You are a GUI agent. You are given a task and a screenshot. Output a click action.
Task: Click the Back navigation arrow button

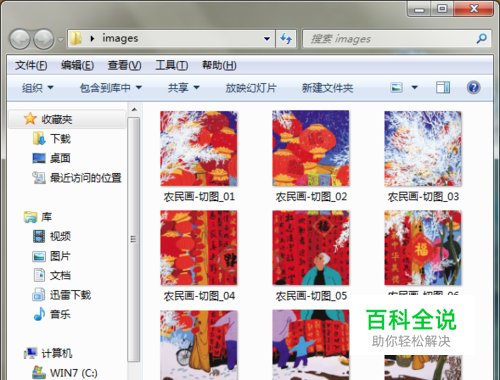pos(20,39)
